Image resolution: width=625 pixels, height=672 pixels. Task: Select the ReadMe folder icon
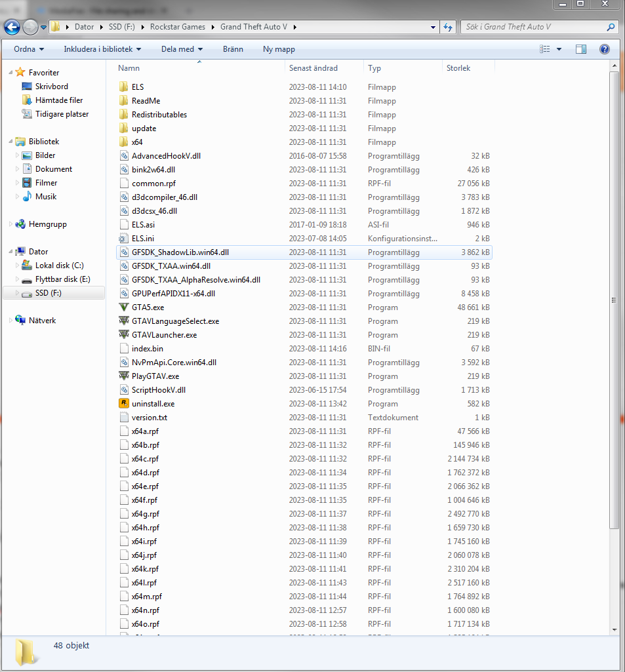tap(123, 100)
